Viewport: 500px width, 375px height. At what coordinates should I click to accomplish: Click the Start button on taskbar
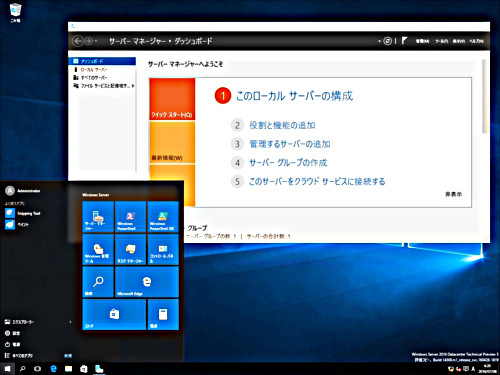point(7,369)
